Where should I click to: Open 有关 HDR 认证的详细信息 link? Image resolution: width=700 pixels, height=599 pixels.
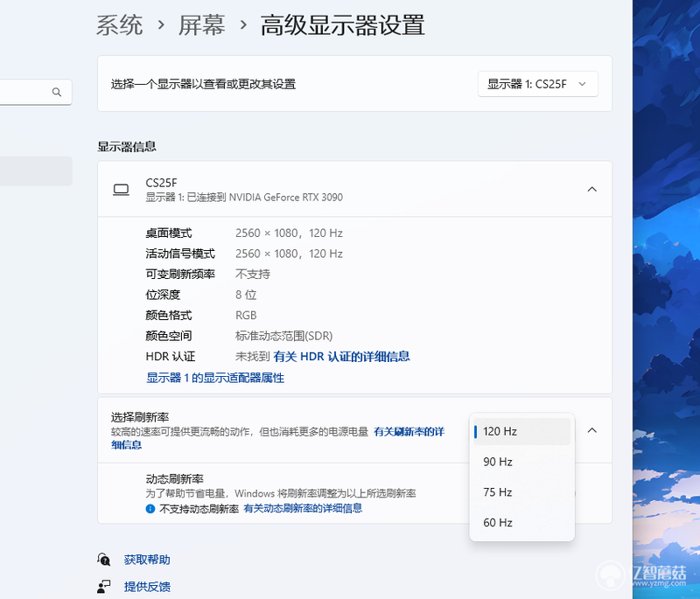[341, 357]
